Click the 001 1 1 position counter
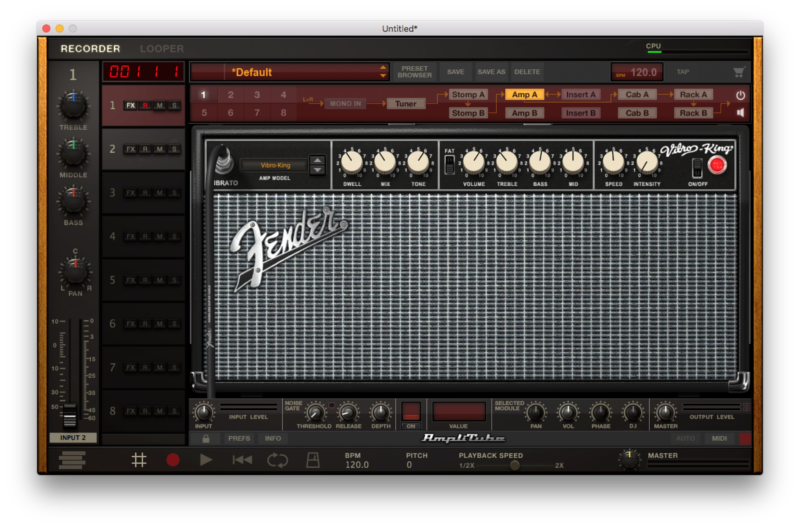Viewport: 801px width, 528px height. pyautogui.click(x=143, y=72)
